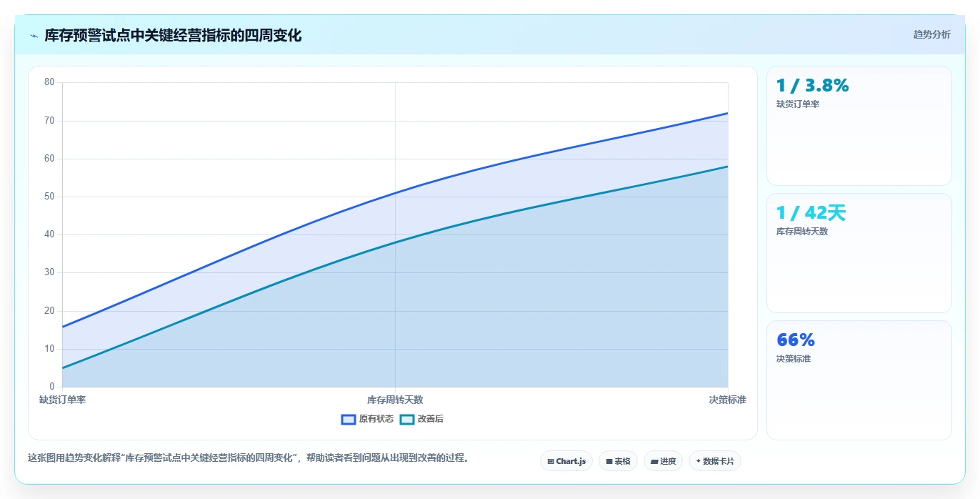
Task: Click the icon in the 进度 tag
Action: (654, 462)
